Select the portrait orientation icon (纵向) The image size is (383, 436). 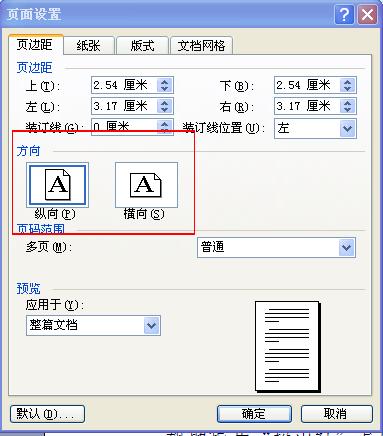pyautogui.click(x=57, y=185)
